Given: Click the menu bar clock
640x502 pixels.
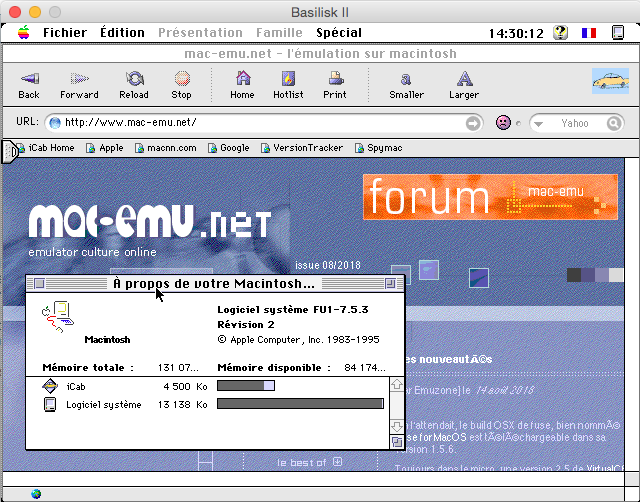Looking at the screenshot, I should tap(516, 33).
